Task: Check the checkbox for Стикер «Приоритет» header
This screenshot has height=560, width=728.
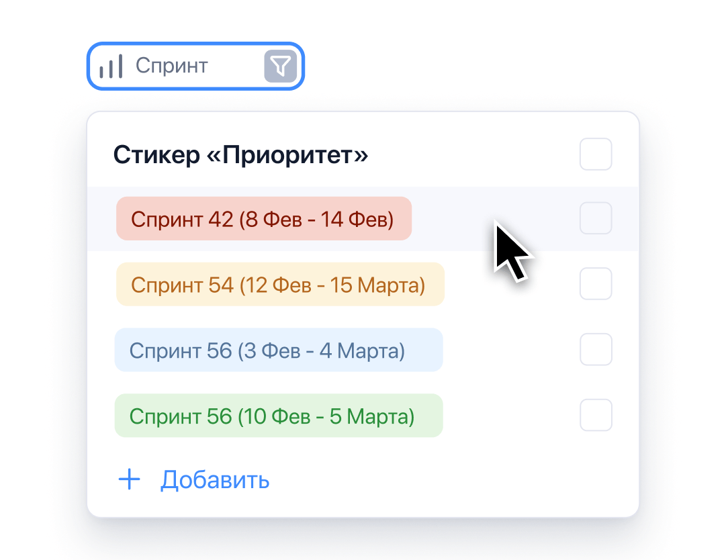Action: coord(596,154)
